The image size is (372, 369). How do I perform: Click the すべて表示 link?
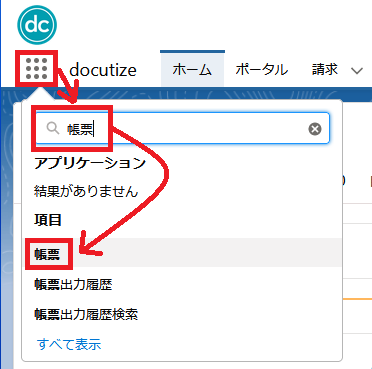click(69, 344)
